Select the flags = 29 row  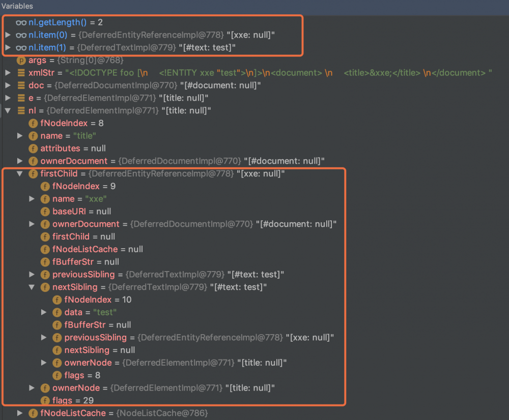[254, 401]
